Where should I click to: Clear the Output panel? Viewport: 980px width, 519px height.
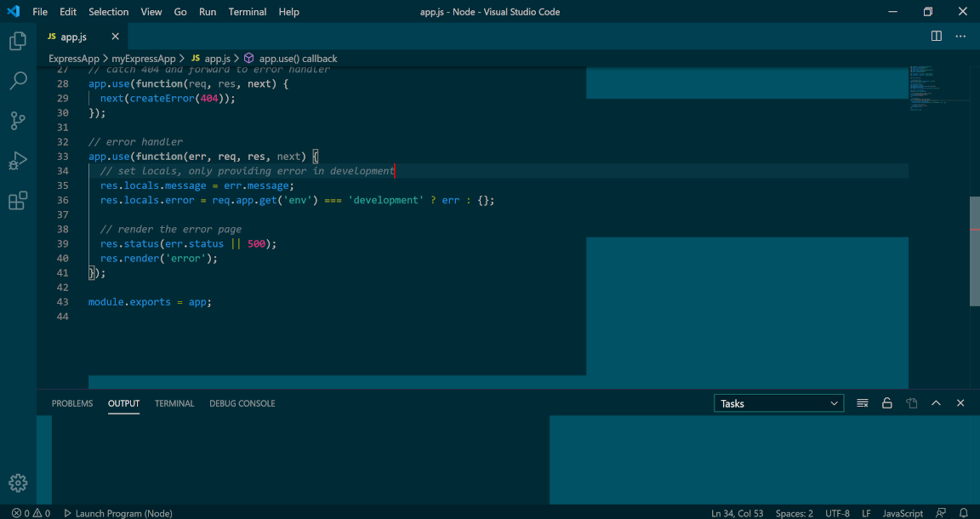863,403
